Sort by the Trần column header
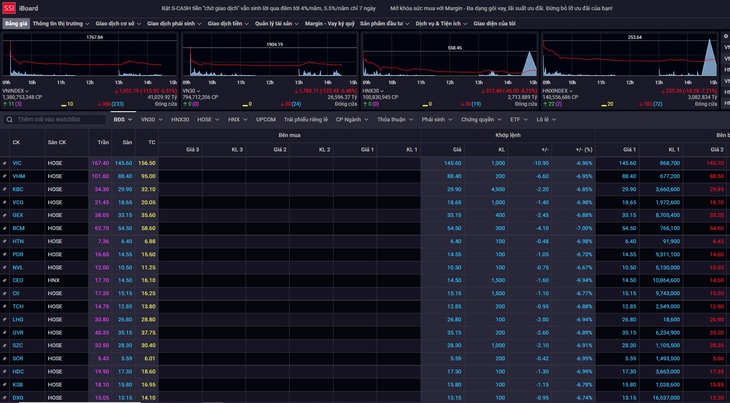 103,142
